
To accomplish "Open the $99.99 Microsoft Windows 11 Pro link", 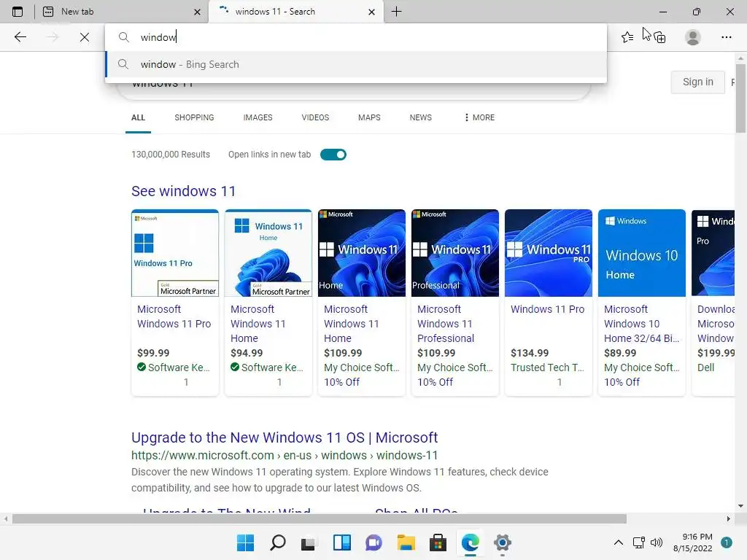I will (x=174, y=316).
